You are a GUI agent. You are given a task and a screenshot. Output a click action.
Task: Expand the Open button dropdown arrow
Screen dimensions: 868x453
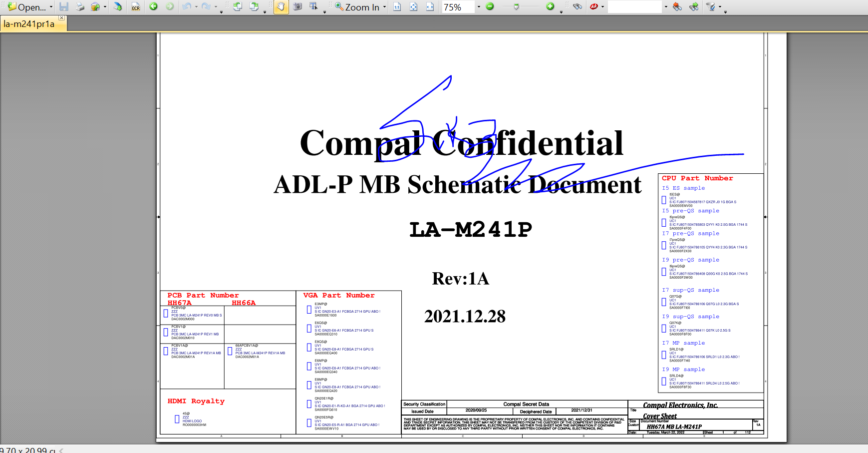pos(51,7)
